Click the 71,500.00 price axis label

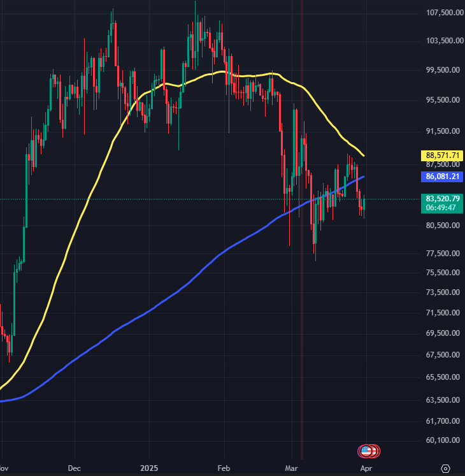(443, 313)
